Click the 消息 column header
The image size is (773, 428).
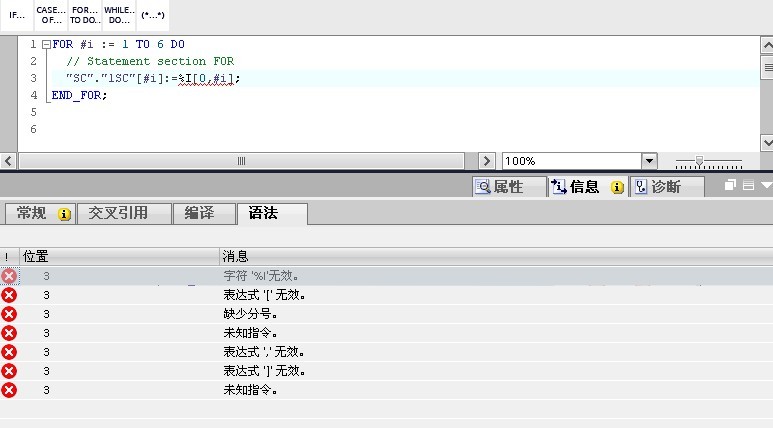point(496,256)
